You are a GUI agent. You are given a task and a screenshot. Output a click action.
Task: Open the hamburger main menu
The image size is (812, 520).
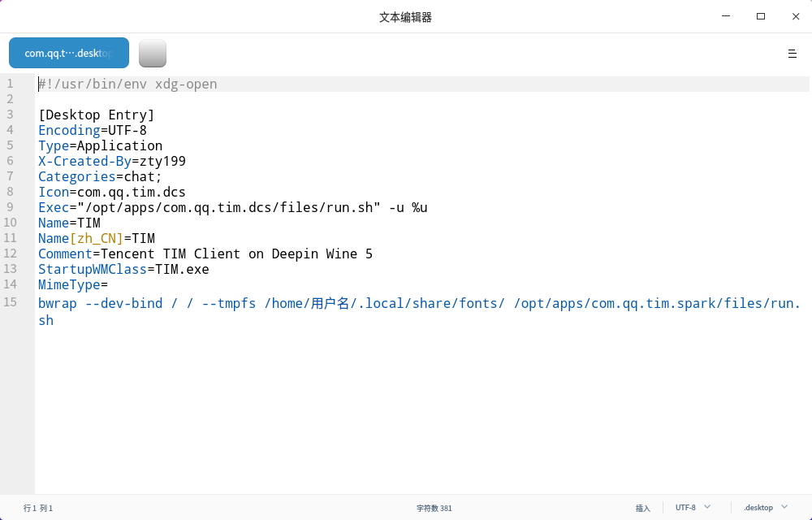tap(792, 54)
